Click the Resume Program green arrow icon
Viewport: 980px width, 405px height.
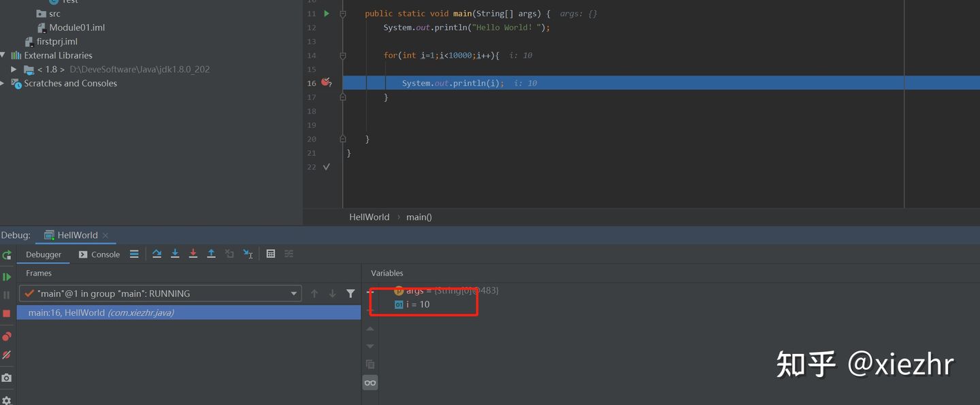tap(8, 276)
